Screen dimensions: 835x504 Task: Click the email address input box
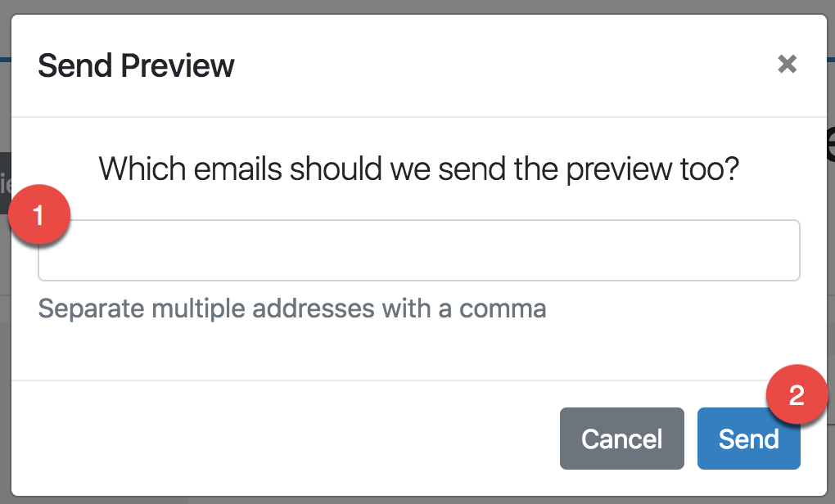tap(418, 250)
